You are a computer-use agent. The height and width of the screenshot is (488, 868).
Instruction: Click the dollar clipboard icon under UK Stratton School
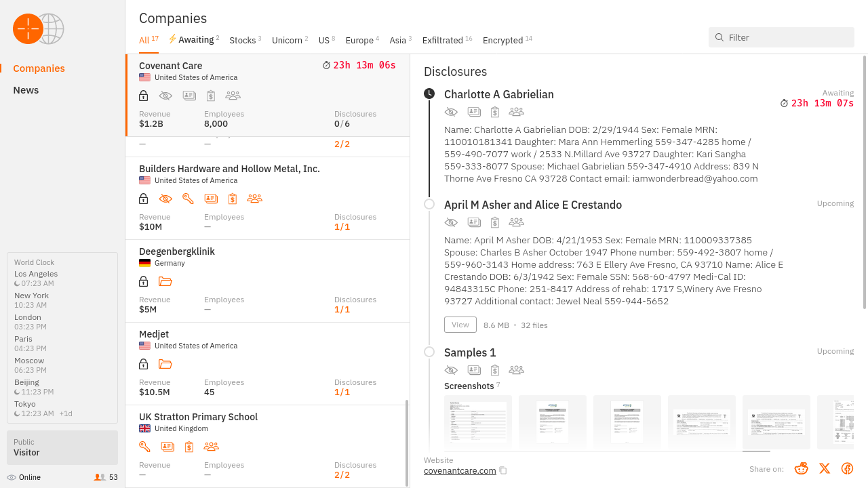pyautogui.click(x=189, y=447)
